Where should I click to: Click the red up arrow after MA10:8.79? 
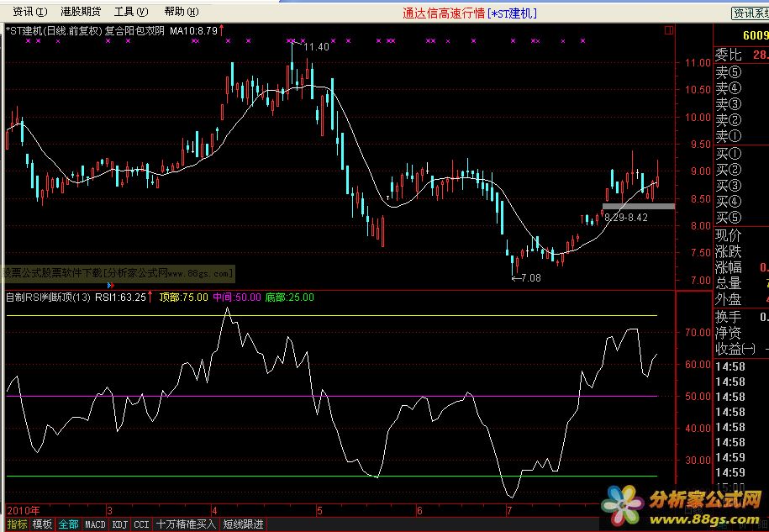click(x=222, y=30)
